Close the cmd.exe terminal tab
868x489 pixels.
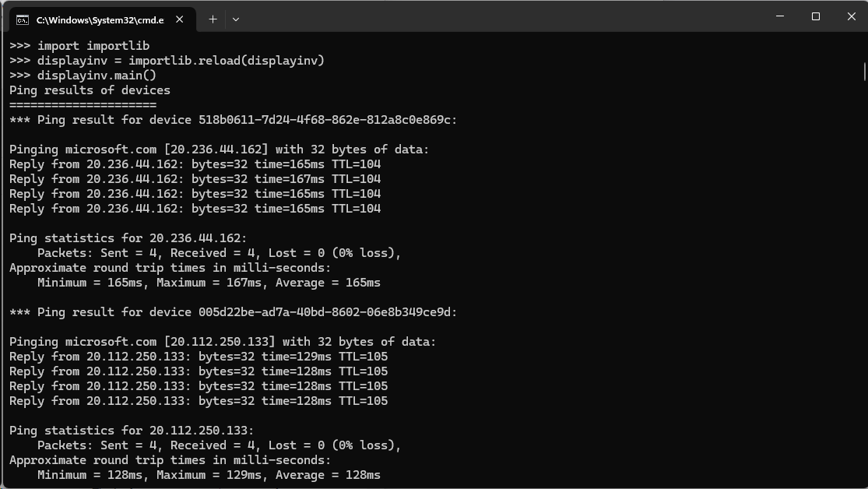tap(181, 19)
